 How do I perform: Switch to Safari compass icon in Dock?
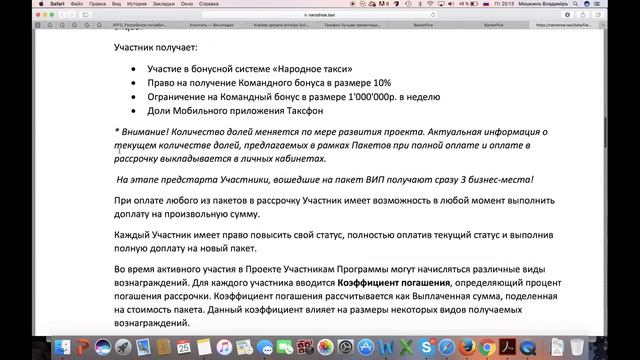[x=447, y=347]
